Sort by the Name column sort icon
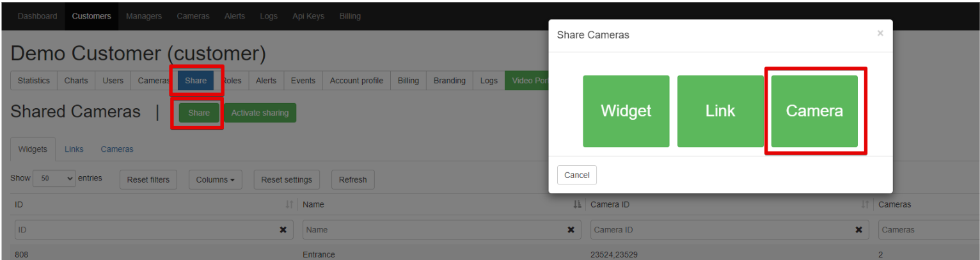The height and width of the screenshot is (260, 980). (577, 205)
